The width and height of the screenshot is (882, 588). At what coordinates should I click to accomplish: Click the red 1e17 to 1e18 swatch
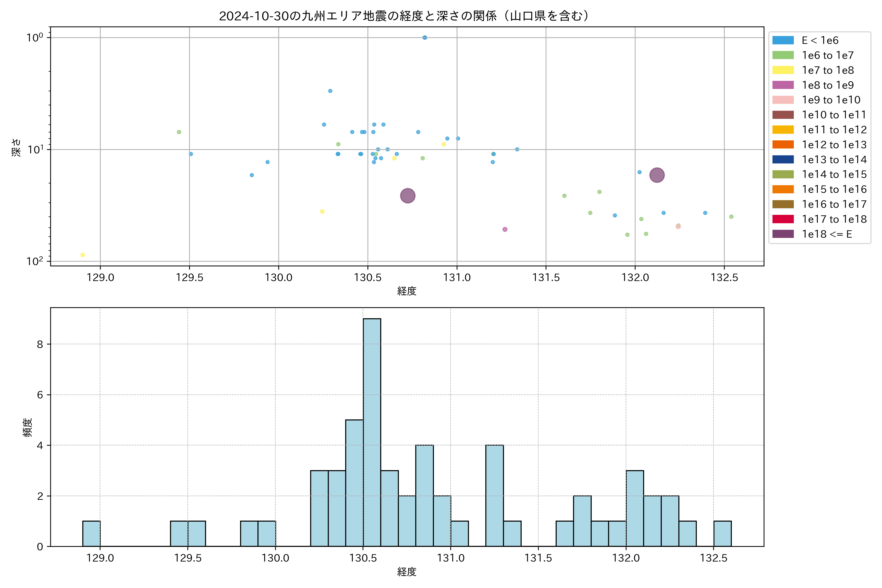click(783, 219)
